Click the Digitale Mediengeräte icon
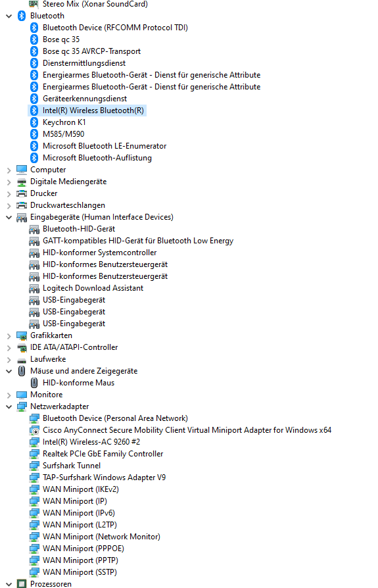 pos(22,182)
